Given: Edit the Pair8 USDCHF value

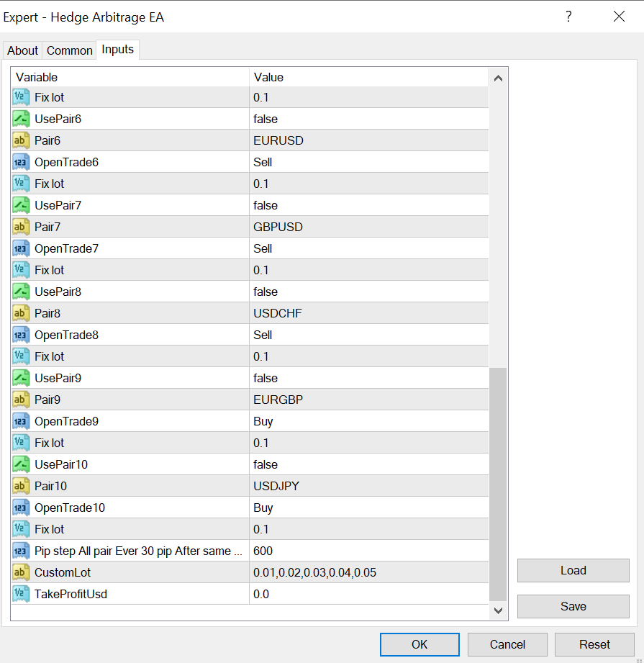Looking at the screenshot, I should pyautogui.click(x=368, y=313).
